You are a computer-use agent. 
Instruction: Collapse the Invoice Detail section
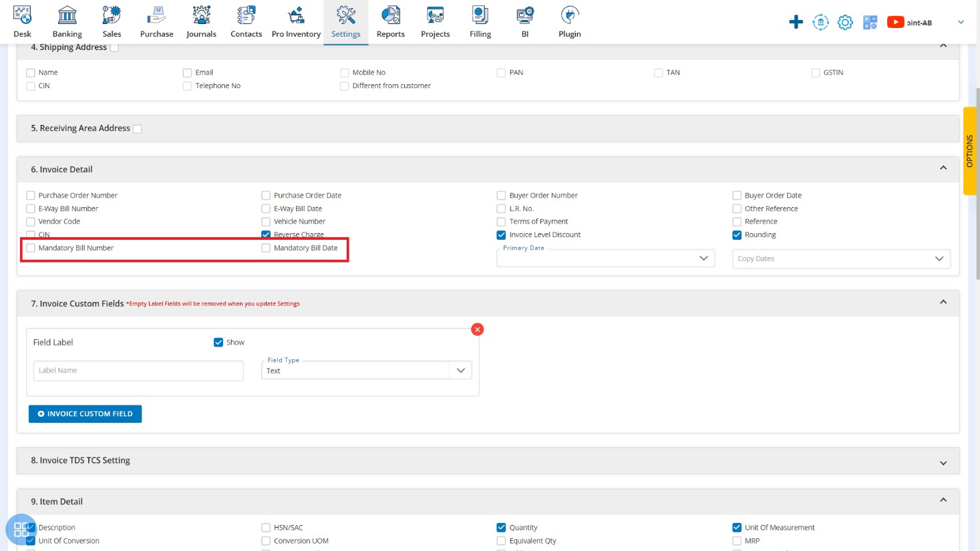click(943, 168)
